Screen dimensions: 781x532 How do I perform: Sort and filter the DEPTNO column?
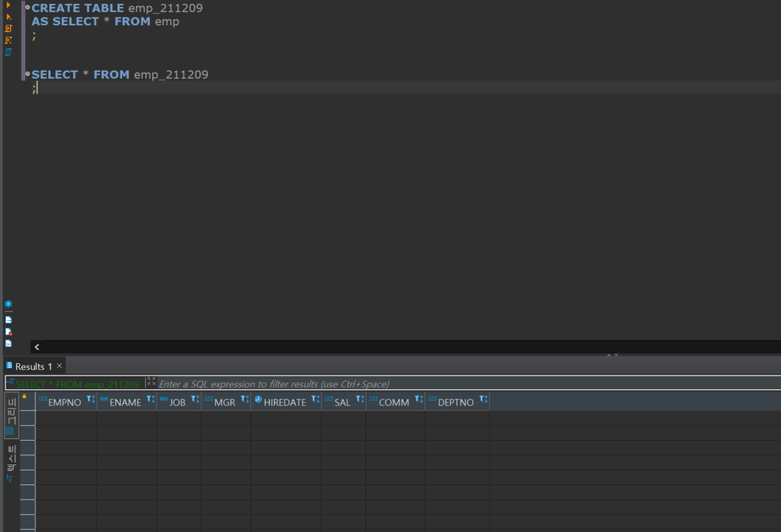(x=483, y=399)
